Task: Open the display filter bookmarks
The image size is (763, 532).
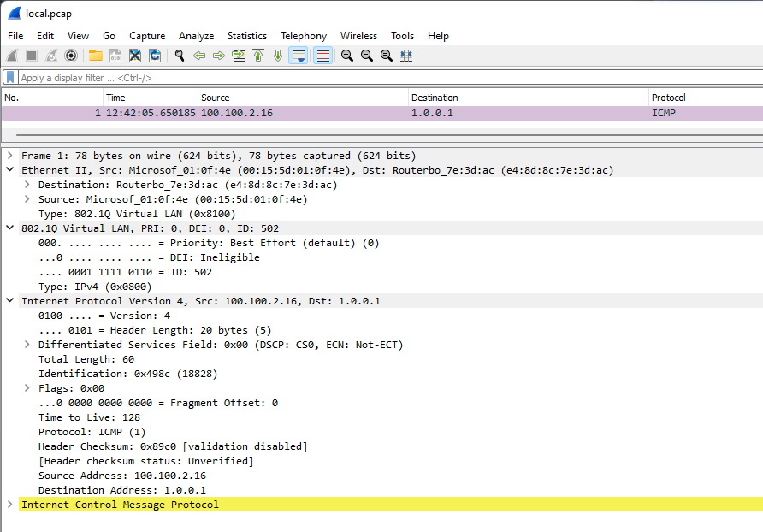Action: (9, 77)
